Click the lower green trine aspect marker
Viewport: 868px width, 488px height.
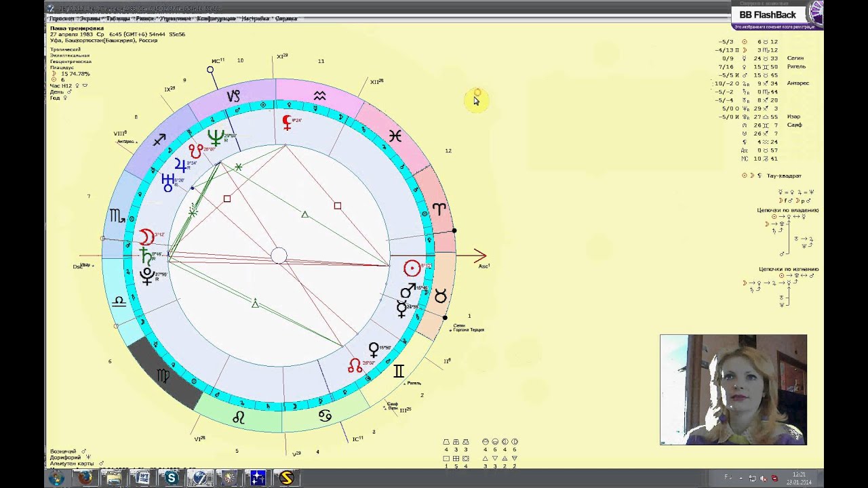tap(255, 304)
